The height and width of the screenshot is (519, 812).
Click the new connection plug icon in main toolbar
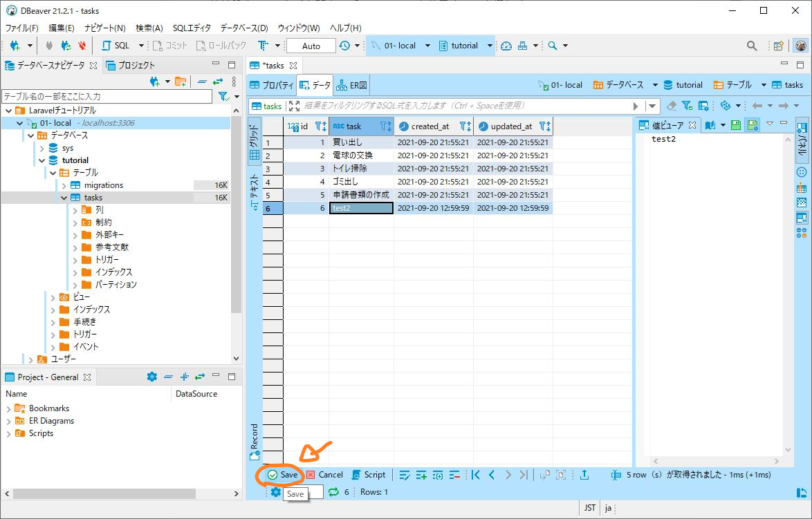pos(15,46)
